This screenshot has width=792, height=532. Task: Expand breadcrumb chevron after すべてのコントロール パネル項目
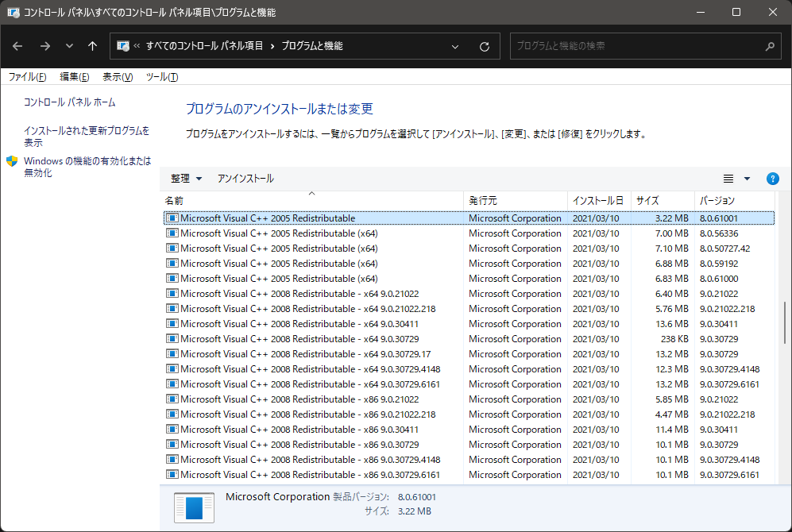click(x=272, y=46)
